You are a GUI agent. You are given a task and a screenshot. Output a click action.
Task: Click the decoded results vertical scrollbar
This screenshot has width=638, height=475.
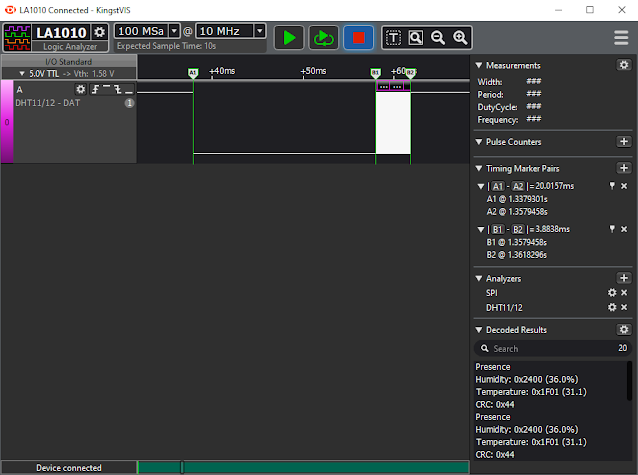pos(629,381)
